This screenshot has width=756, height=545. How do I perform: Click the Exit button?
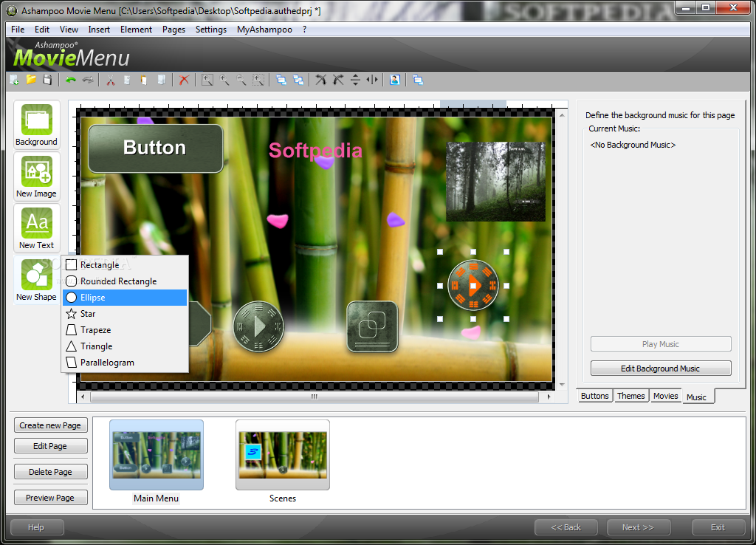click(718, 527)
